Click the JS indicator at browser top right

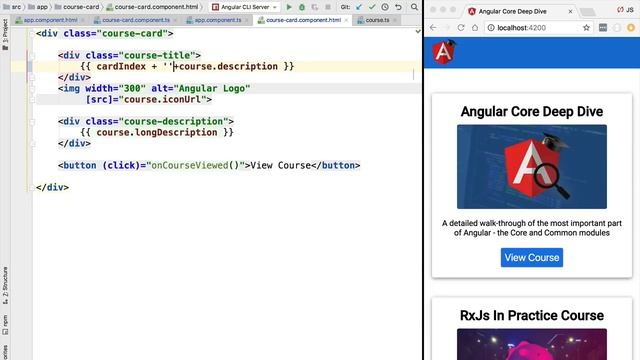point(625,10)
